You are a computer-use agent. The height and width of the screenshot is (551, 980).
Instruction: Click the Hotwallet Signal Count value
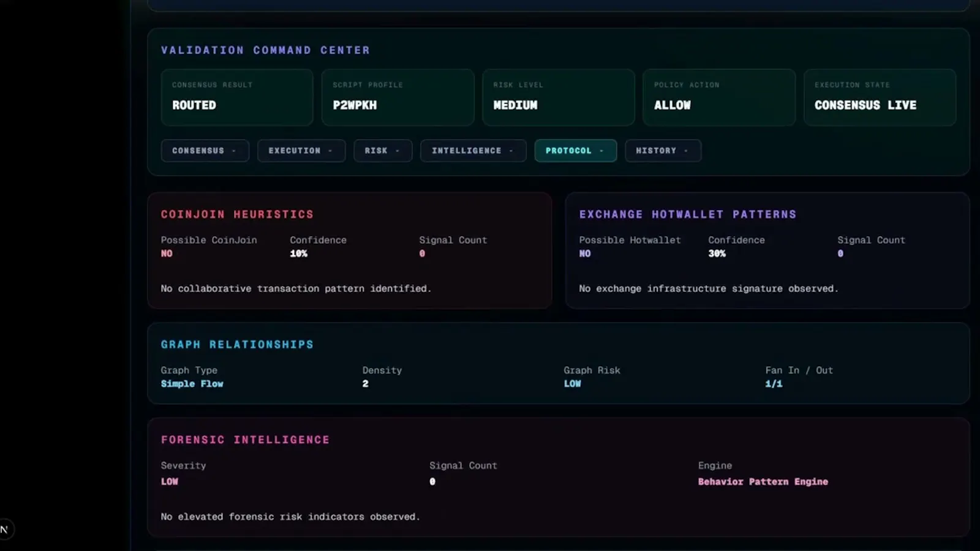click(840, 253)
